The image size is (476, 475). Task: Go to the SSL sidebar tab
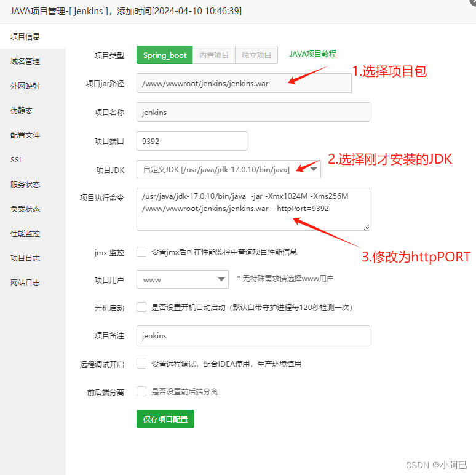tap(33, 159)
